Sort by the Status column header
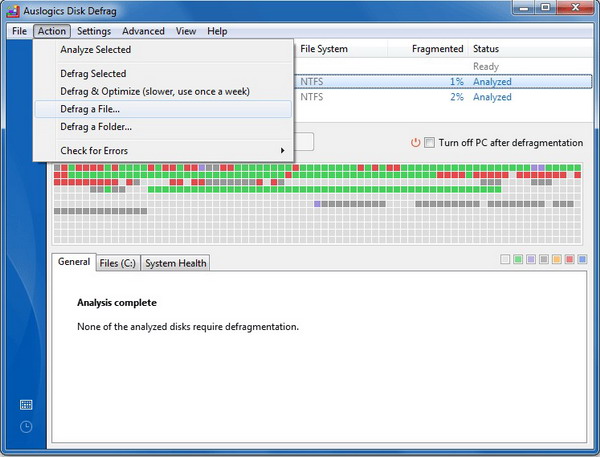This screenshot has width=600, height=457. point(532,49)
